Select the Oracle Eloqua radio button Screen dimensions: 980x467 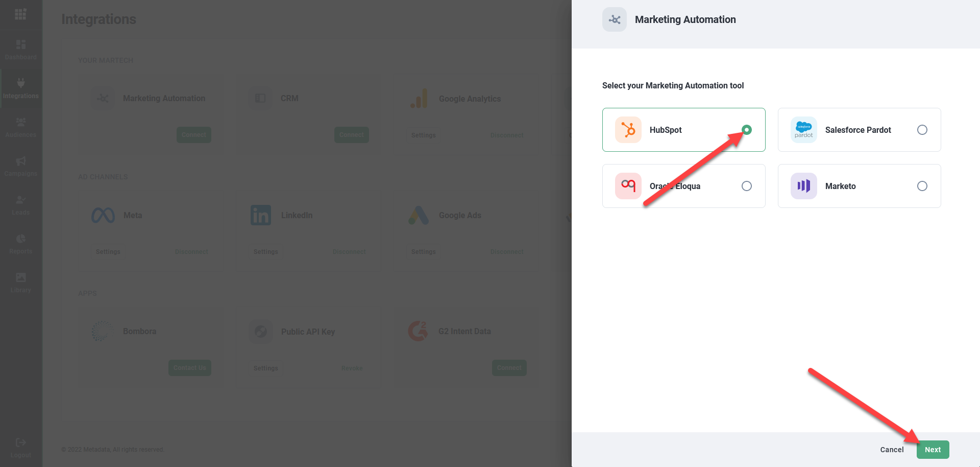[746, 186]
